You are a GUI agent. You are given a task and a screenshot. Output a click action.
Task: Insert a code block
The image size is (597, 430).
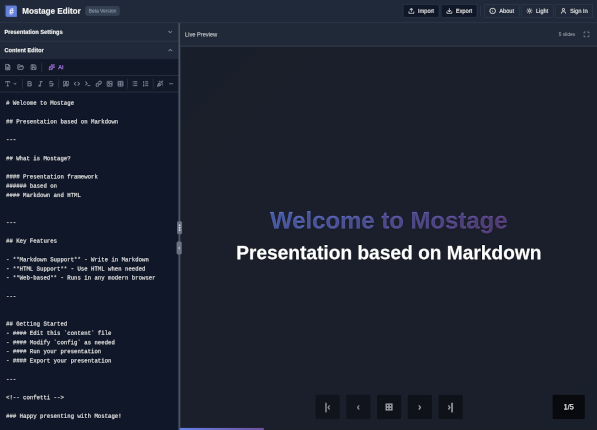[88, 84]
